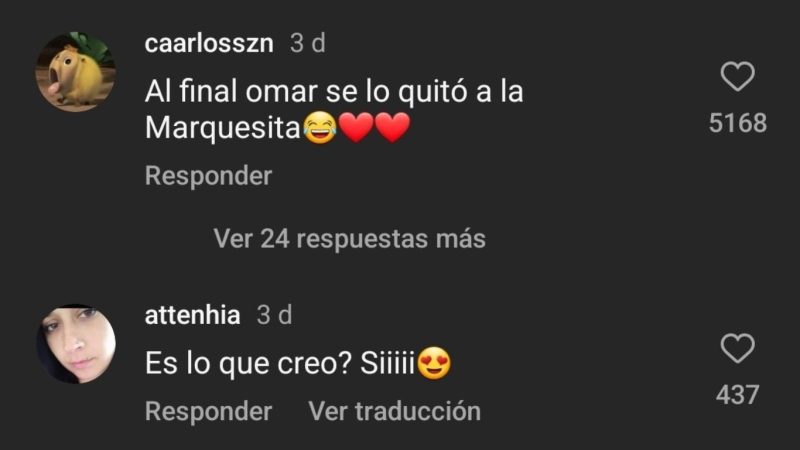Screen dimensions: 800x450
Task: Click the last red heart emoji
Action: click(x=392, y=128)
